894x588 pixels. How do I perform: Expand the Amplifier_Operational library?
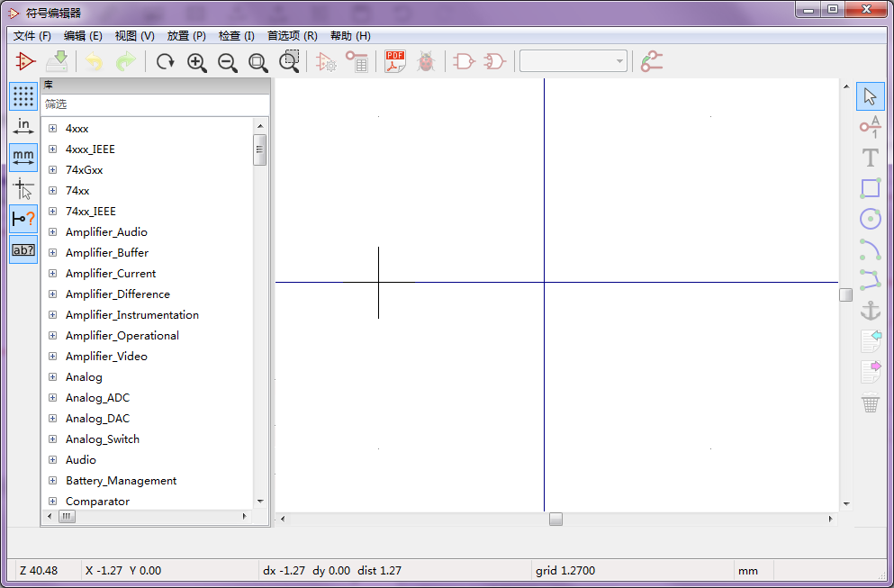(x=52, y=335)
